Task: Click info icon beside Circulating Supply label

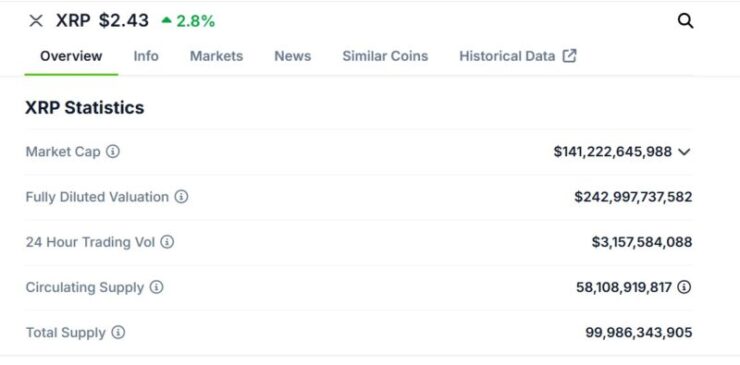Action: (x=156, y=287)
